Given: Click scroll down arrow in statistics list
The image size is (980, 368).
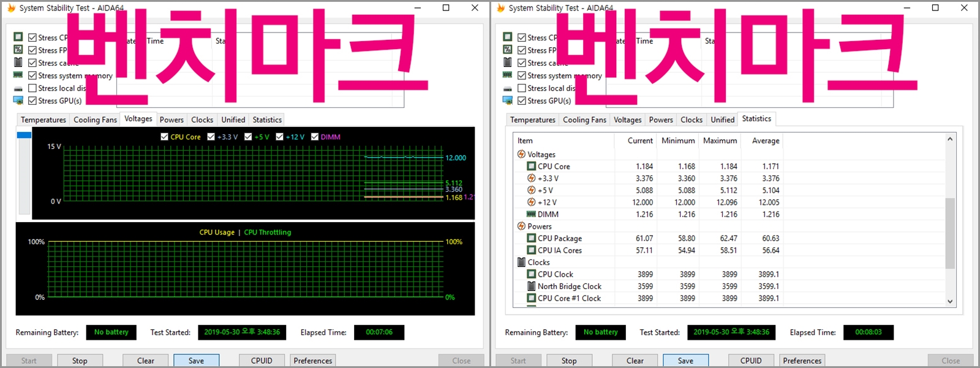Looking at the screenshot, I should (x=950, y=301).
